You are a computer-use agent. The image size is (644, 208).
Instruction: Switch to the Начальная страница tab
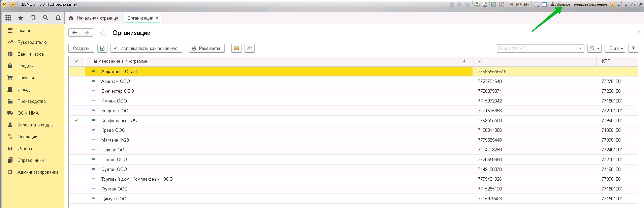94,18
